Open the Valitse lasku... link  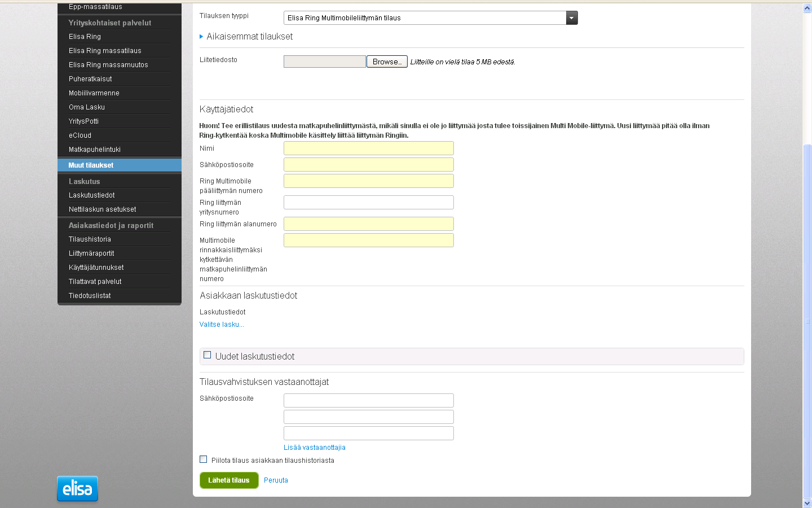[x=222, y=325]
